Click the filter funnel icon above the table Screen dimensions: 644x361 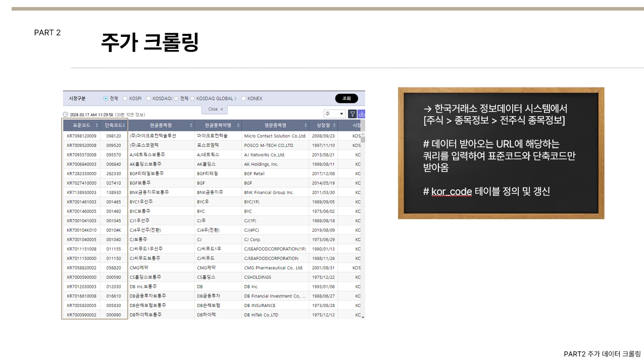353,114
